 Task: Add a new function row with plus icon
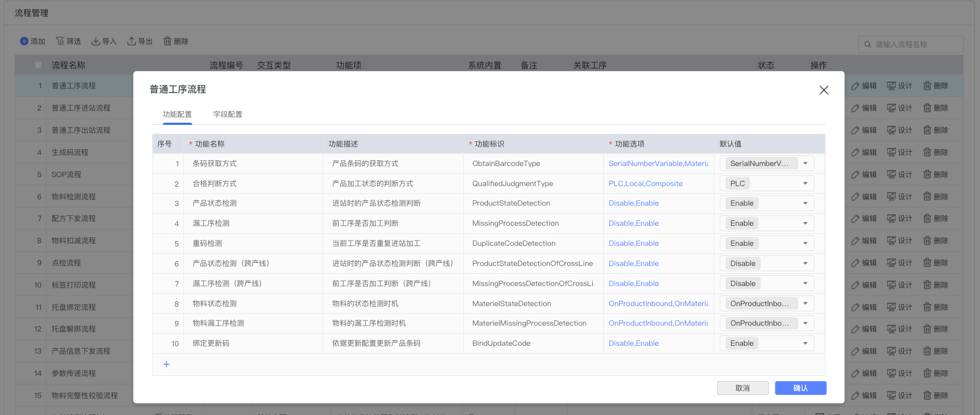[x=166, y=364]
